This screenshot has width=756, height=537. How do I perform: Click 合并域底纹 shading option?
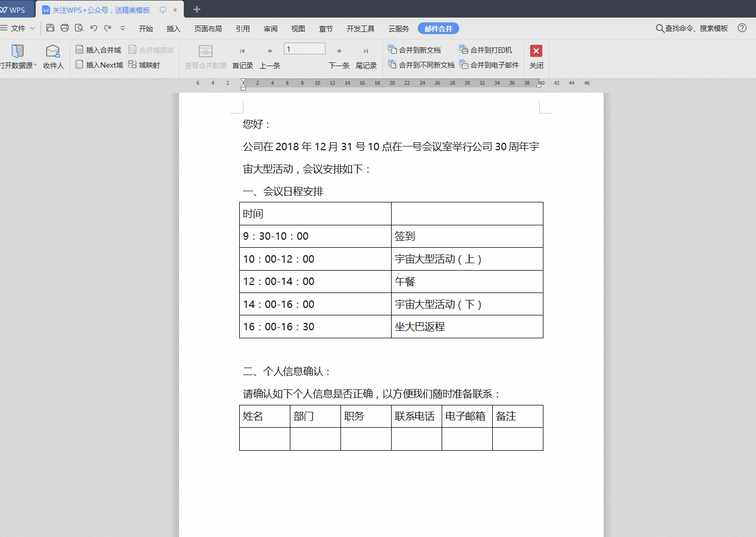[151, 50]
